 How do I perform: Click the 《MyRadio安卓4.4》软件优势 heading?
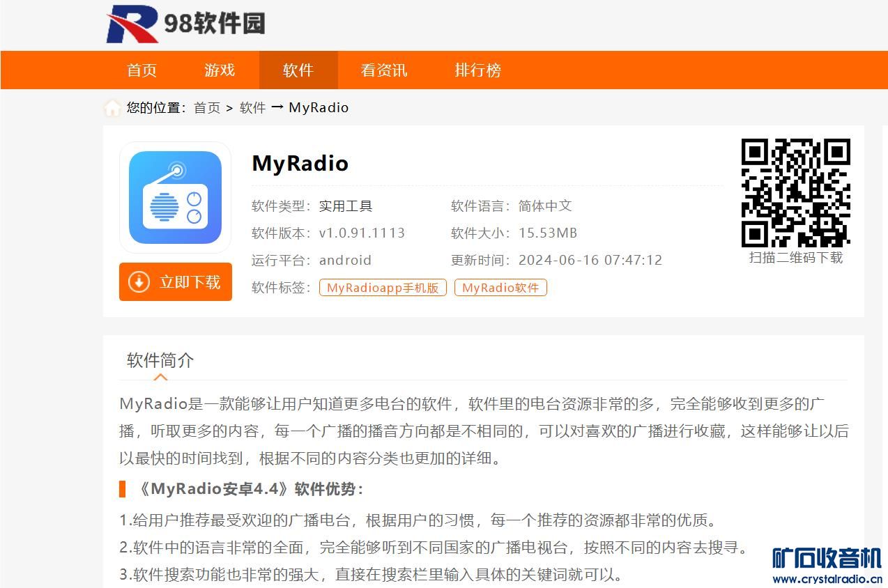[249, 489]
